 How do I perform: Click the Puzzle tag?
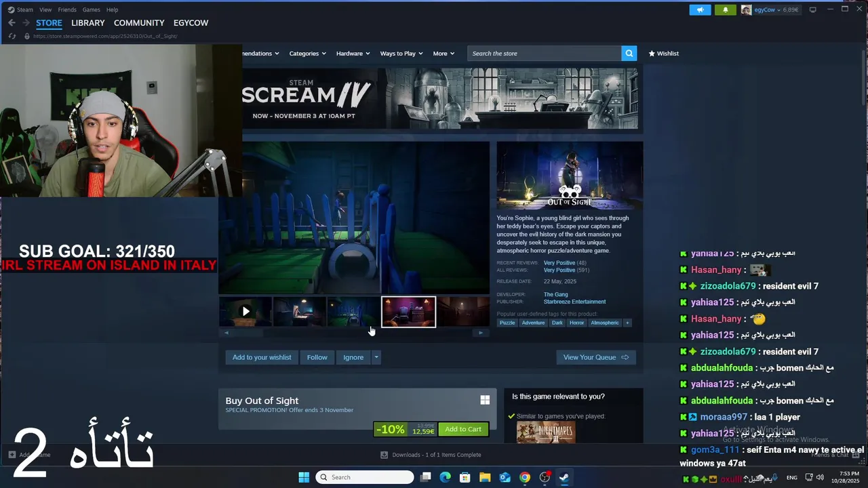coord(507,323)
